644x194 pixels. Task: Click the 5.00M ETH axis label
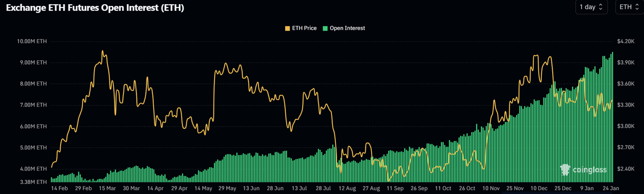(x=33, y=147)
